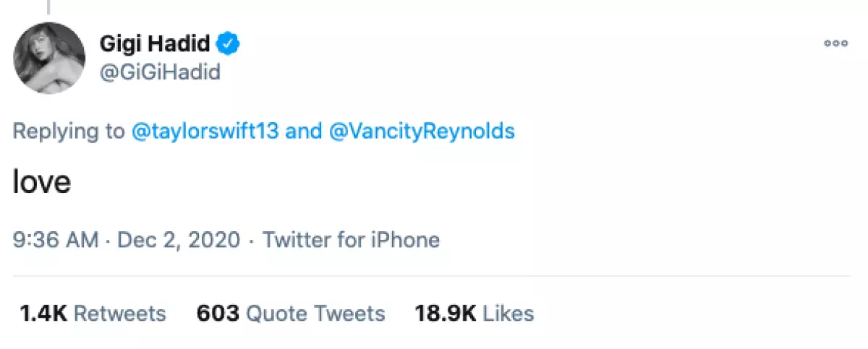This screenshot has height=349, width=868.
Task: Click the blue verified badge
Action: click(x=230, y=44)
